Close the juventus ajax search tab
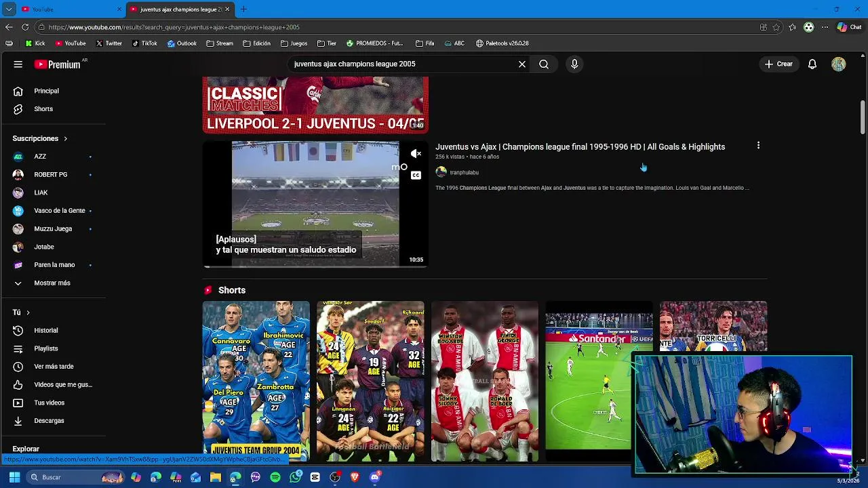This screenshot has width=868, height=488. pyautogui.click(x=227, y=9)
